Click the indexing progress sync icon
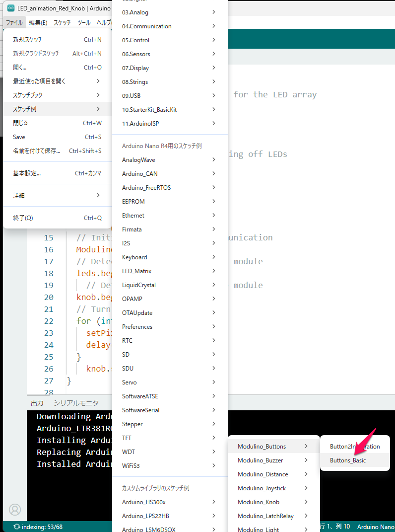This screenshot has width=395, height=532. [17, 527]
